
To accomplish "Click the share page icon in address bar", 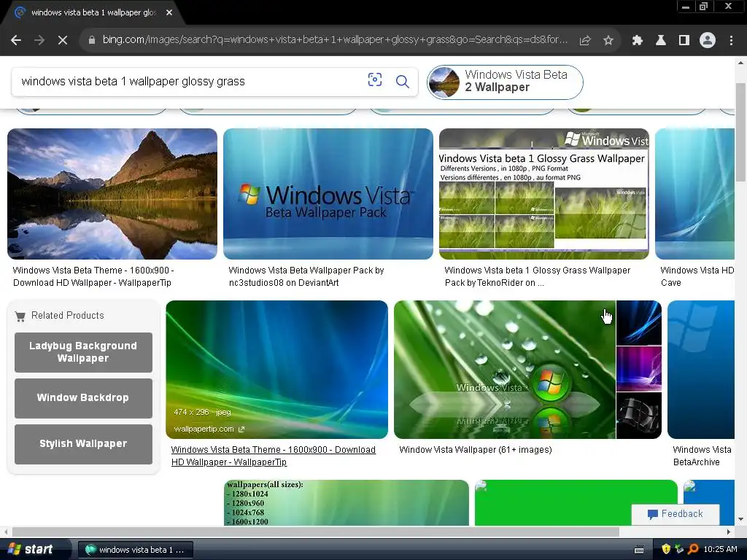I will pyautogui.click(x=585, y=41).
